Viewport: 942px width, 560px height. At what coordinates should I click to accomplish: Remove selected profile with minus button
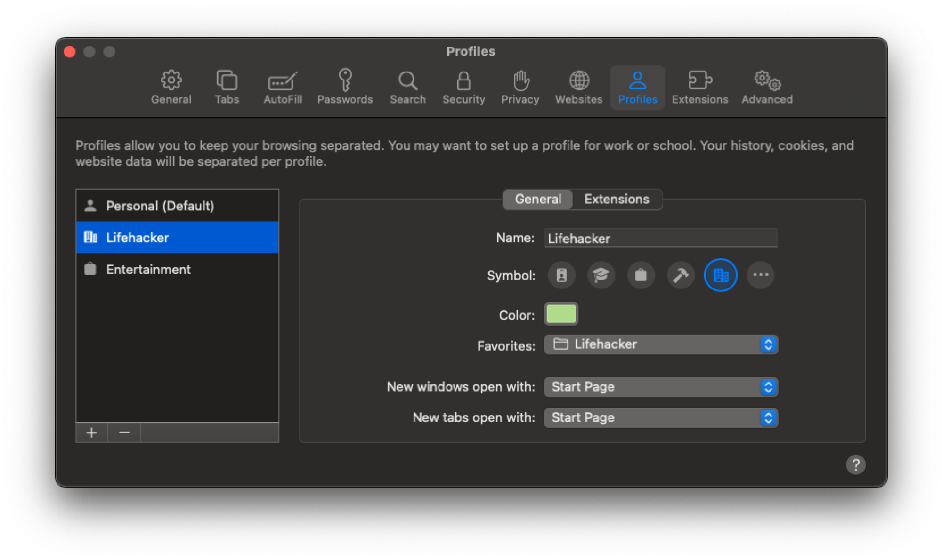click(x=124, y=432)
